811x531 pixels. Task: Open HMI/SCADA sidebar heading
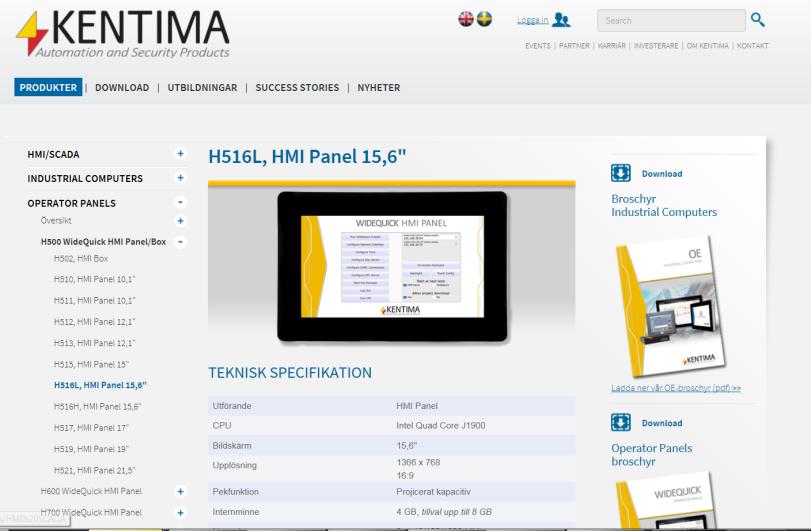click(53, 155)
